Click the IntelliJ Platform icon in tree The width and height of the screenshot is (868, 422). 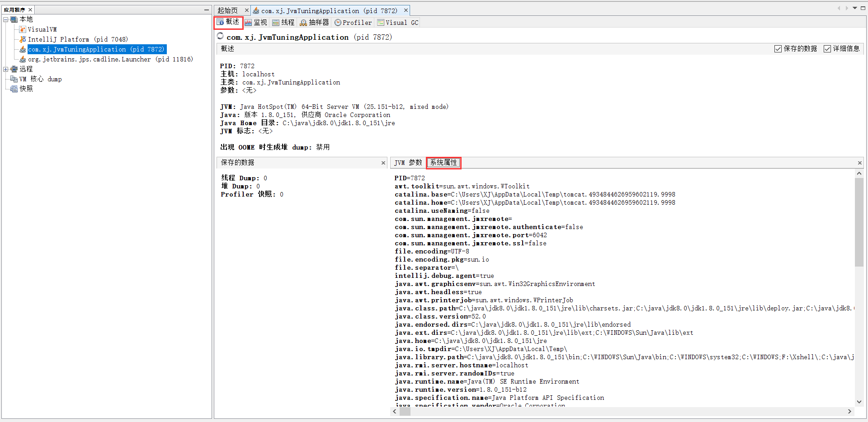23,39
